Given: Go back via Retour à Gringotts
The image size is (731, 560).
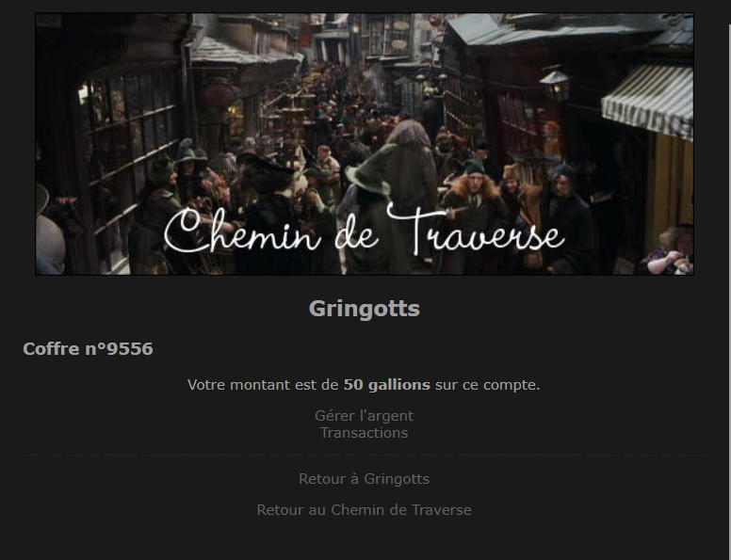Looking at the screenshot, I should [x=365, y=478].
